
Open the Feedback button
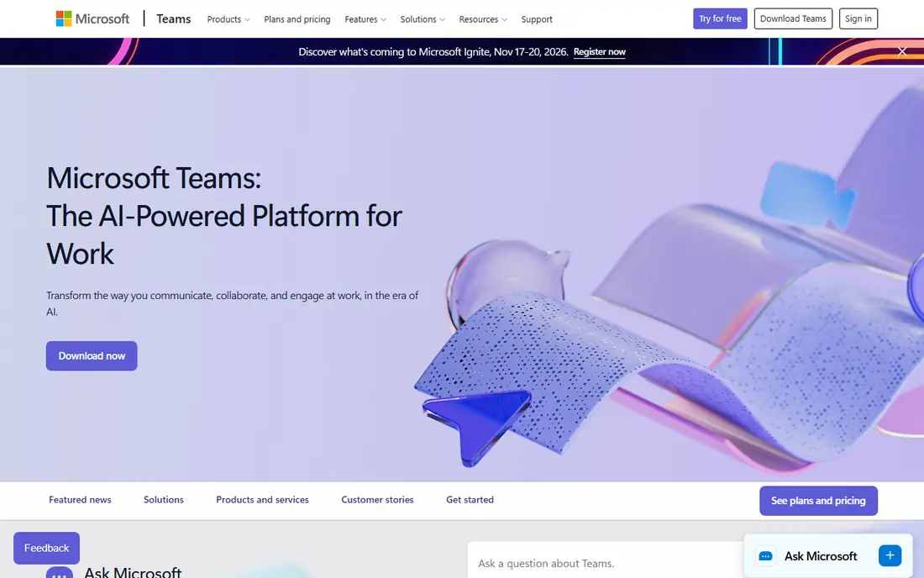(x=46, y=548)
